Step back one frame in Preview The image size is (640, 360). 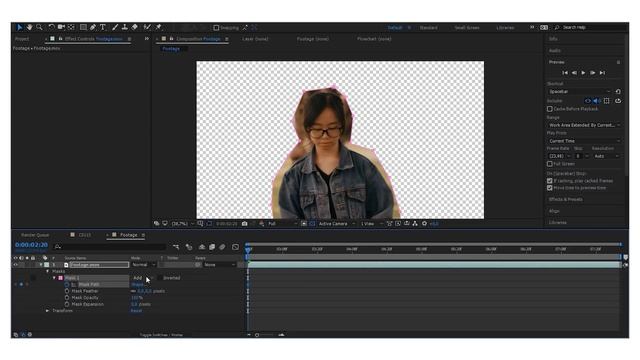tap(574, 73)
